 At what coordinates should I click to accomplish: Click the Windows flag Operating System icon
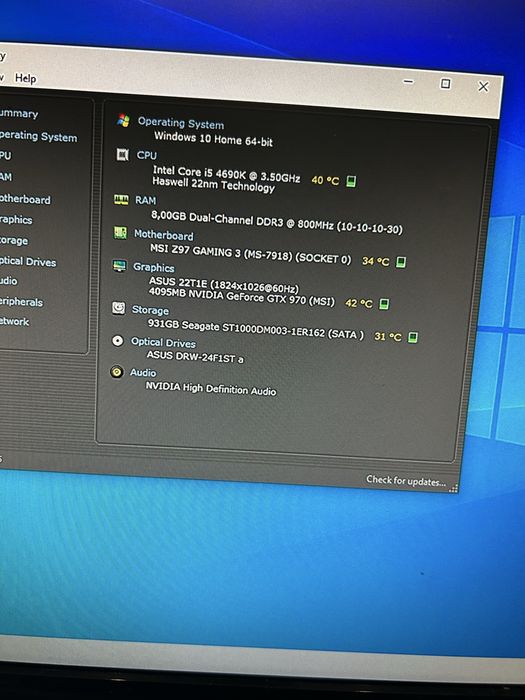(x=123, y=120)
